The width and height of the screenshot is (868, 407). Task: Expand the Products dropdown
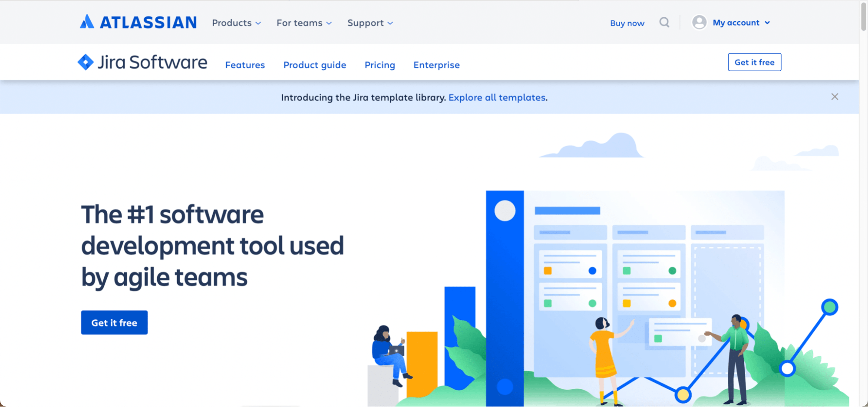pyautogui.click(x=237, y=23)
